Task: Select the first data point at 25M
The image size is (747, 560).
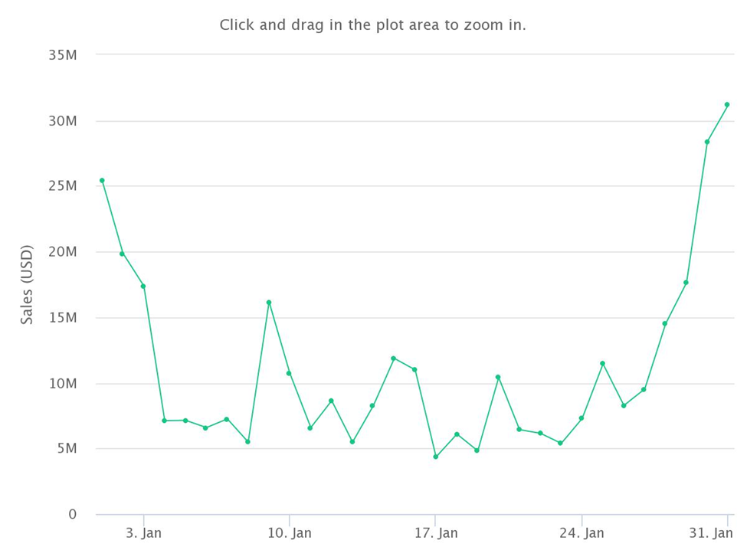Action: click(x=102, y=181)
